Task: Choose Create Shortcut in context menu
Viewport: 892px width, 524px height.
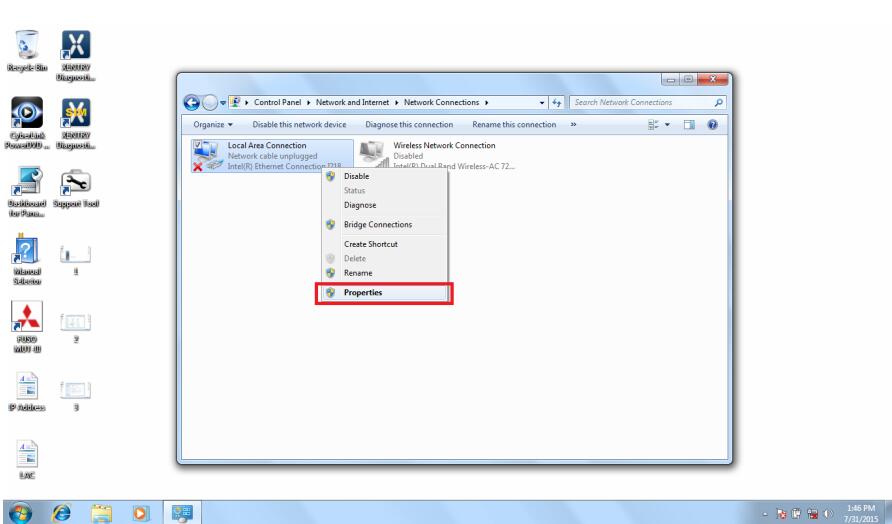Action: tap(385, 244)
